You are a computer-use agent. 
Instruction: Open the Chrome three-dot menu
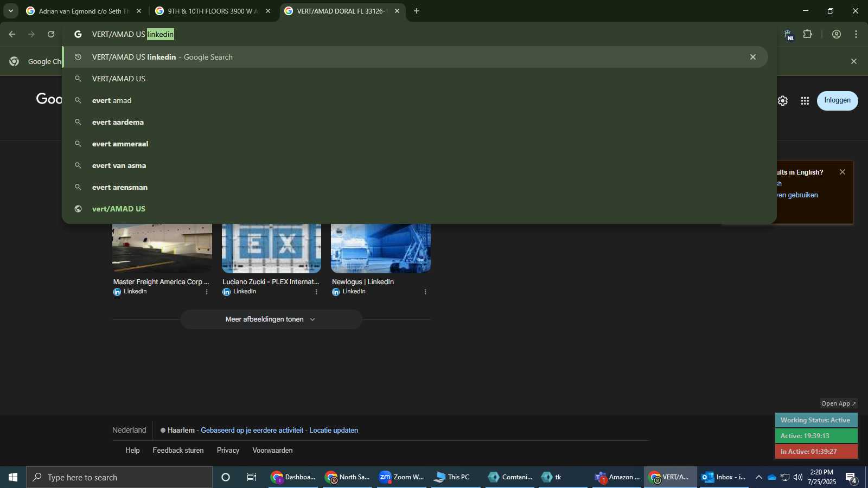(856, 34)
